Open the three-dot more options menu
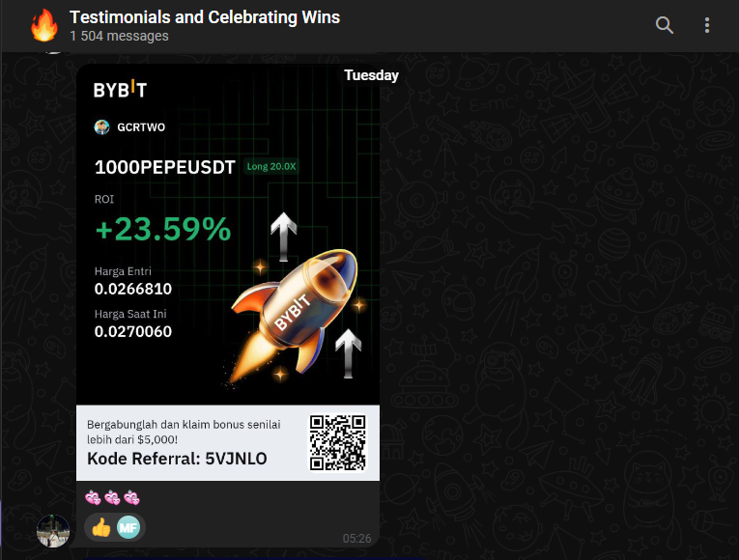This screenshot has width=739, height=560. (707, 25)
